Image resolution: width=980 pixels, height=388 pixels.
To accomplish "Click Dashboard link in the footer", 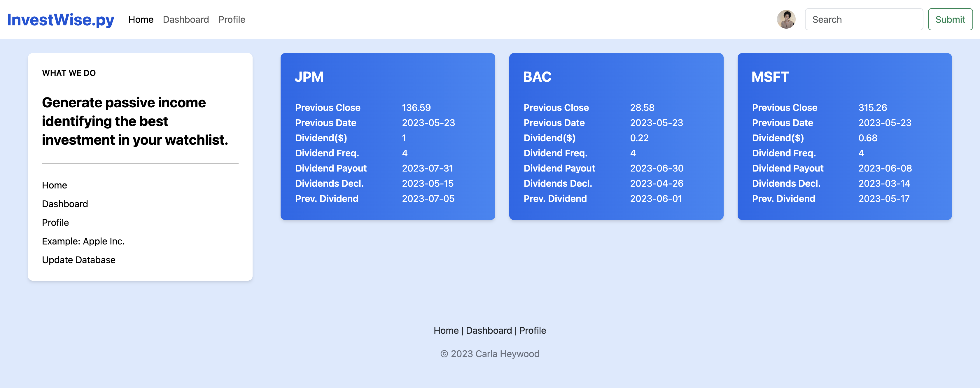I will pyautogui.click(x=489, y=331).
